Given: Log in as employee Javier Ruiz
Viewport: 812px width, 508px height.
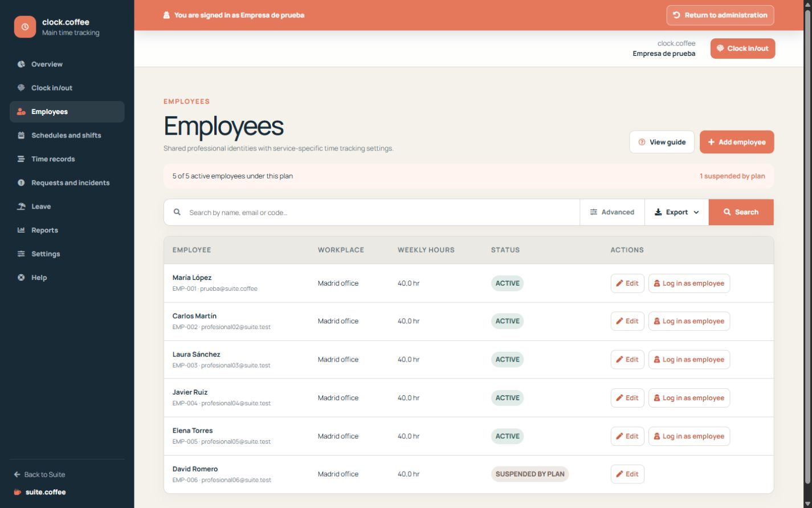Looking at the screenshot, I should click(689, 398).
